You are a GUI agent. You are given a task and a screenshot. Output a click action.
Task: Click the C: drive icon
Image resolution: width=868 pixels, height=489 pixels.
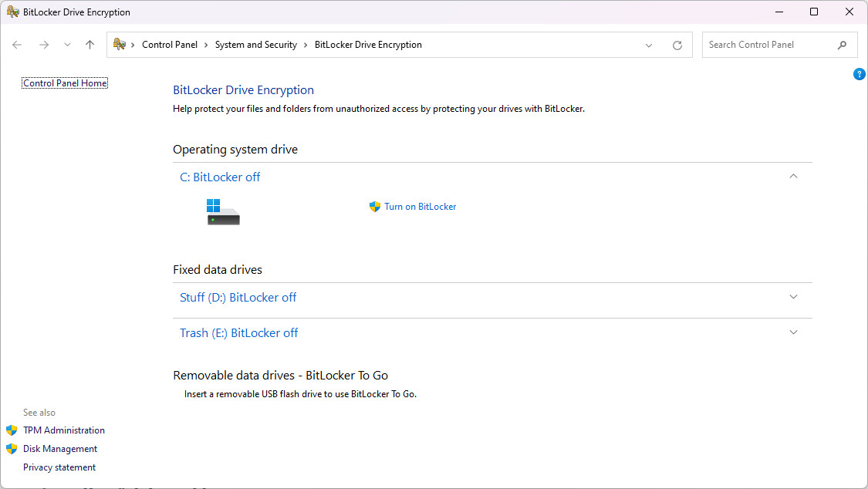coord(223,211)
